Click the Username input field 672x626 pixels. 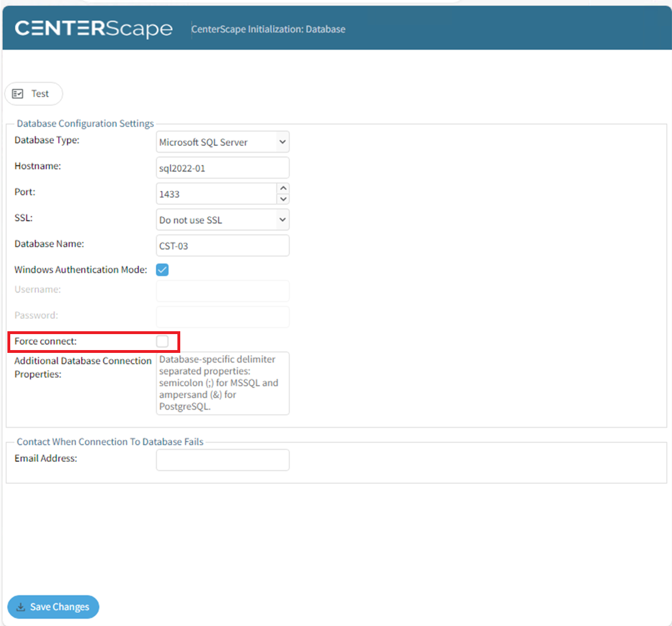(222, 291)
